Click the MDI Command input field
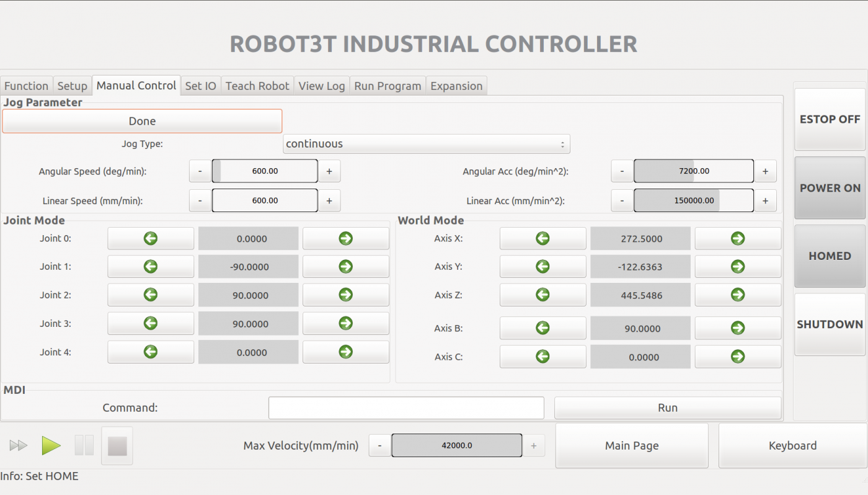868x495 pixels. [405, 408]
